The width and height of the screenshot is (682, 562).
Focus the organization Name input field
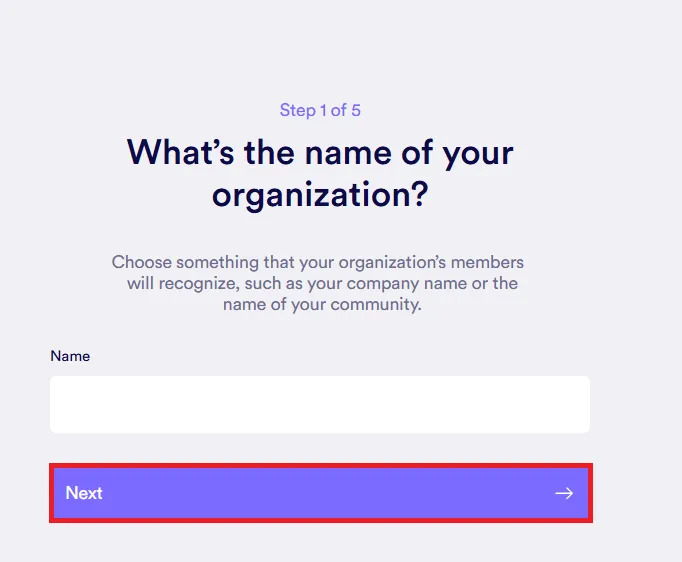click(320, 404)
